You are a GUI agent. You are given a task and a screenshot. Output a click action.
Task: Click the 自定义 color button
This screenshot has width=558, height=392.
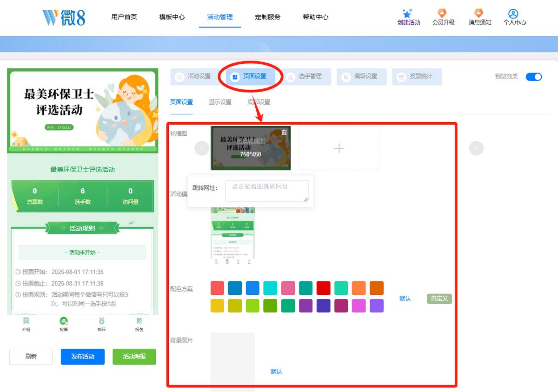point(439,299)
